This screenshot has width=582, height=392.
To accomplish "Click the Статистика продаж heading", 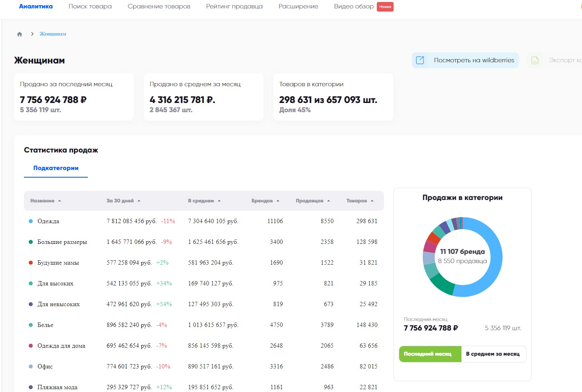I will tap(61, 150).
